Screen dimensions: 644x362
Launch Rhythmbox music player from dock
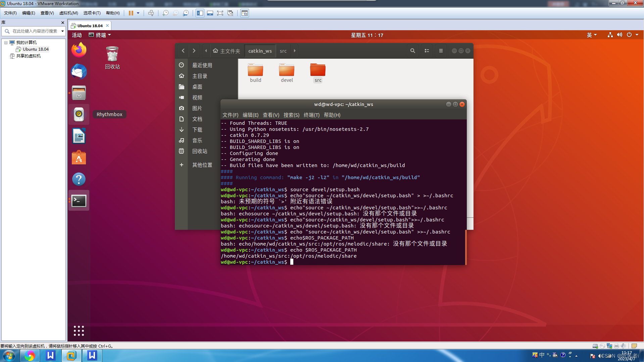pyautogui.click(x=79, y=114)
